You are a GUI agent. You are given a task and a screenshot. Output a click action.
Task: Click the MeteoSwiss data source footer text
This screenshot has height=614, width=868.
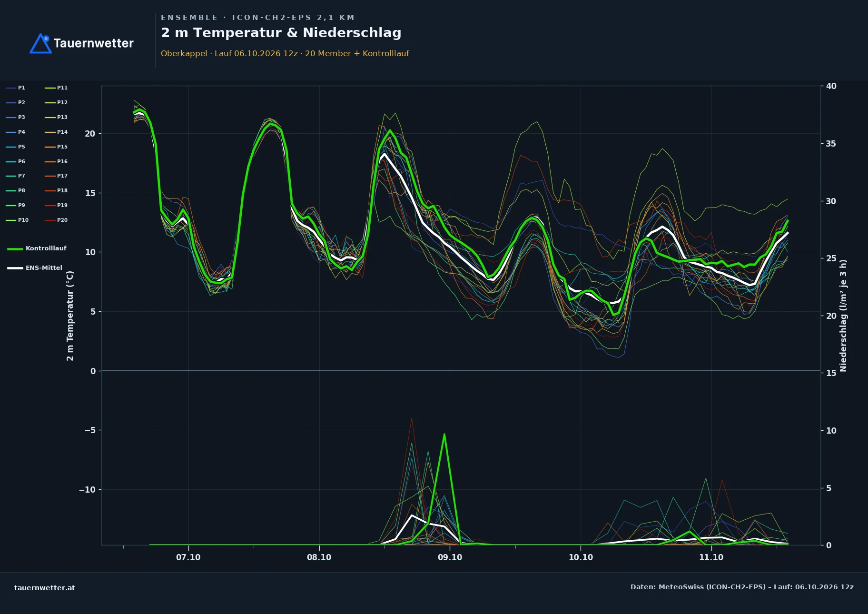(x=742, y=587)
